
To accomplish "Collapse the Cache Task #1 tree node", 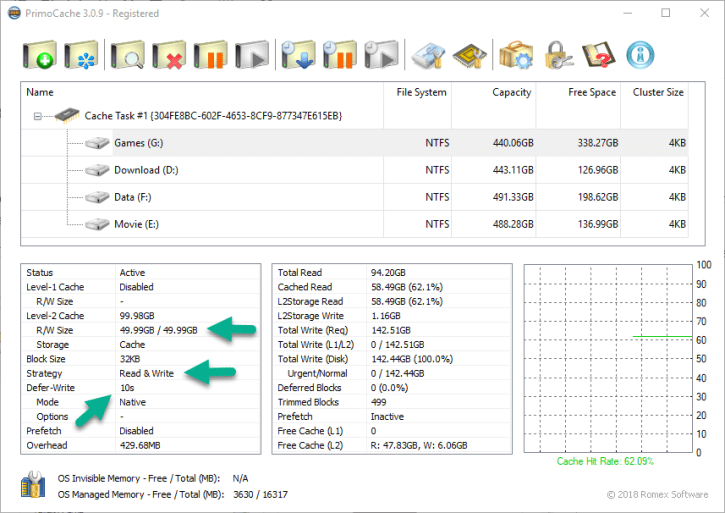I will coord(38,116).
